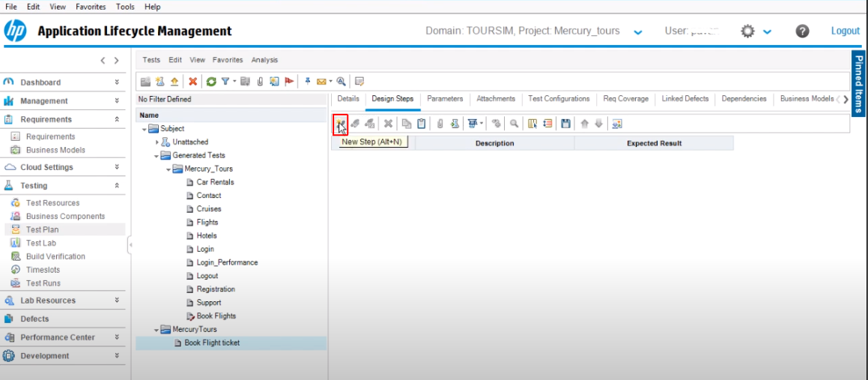Open the filter funnel dropdown arrow

pyautogui.click(x=234, y=82)
